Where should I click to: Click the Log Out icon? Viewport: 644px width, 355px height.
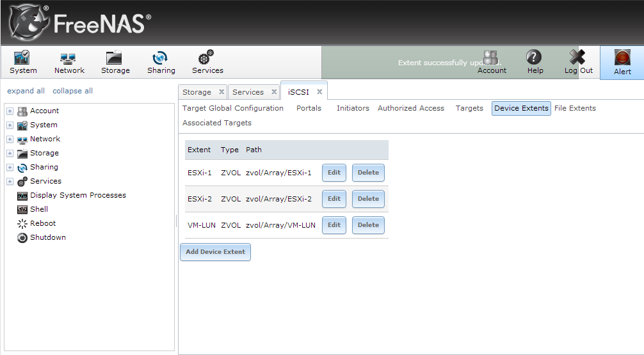coord(578,62)
